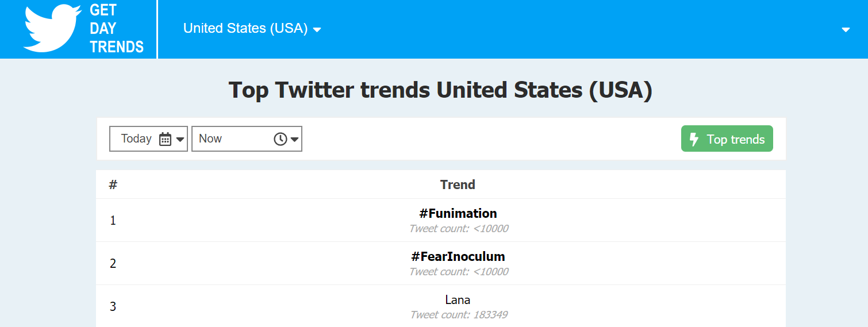Screen dimensions: 868x327
Task: Open the #Funimation trend link
Action: 458,213
